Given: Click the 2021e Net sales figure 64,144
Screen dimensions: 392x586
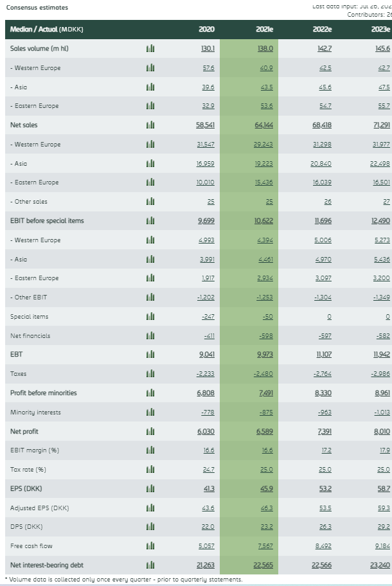Looking at the screenshot, I should point(263,125).
